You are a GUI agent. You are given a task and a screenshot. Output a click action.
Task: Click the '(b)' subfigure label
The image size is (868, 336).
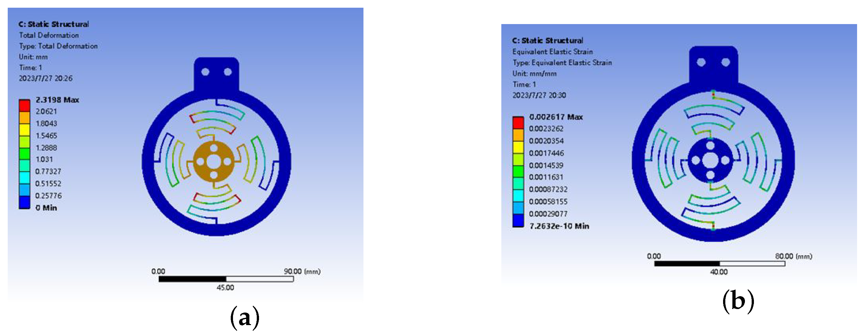(x=738, y=301)
